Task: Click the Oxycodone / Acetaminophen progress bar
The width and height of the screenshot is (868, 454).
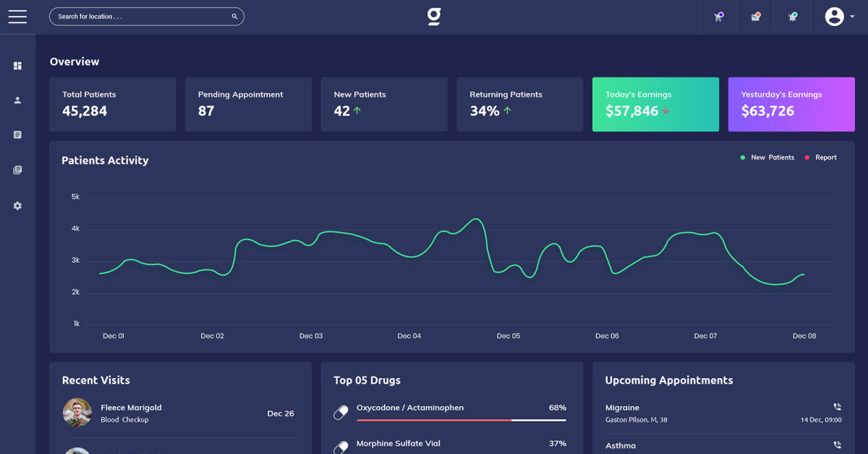Action: (x=461, y=420)
